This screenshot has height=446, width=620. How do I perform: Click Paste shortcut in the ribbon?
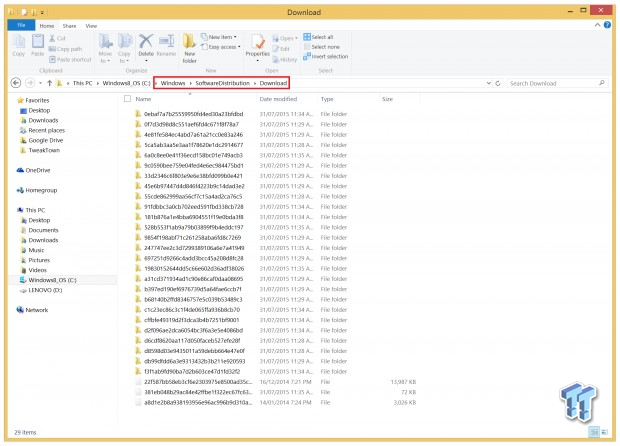[x=70, y=60]
